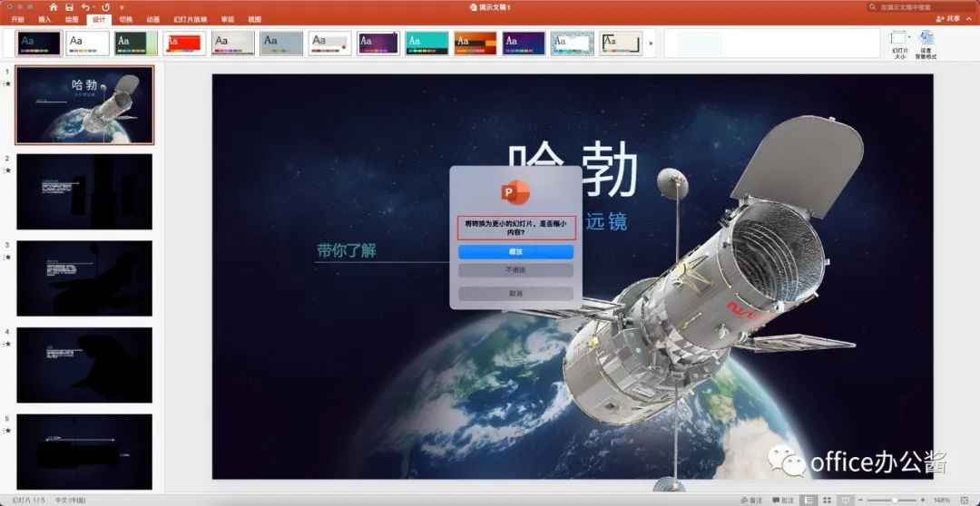
Task: Collapse the ribbon with chevron
Action: [x=971, y=19]
